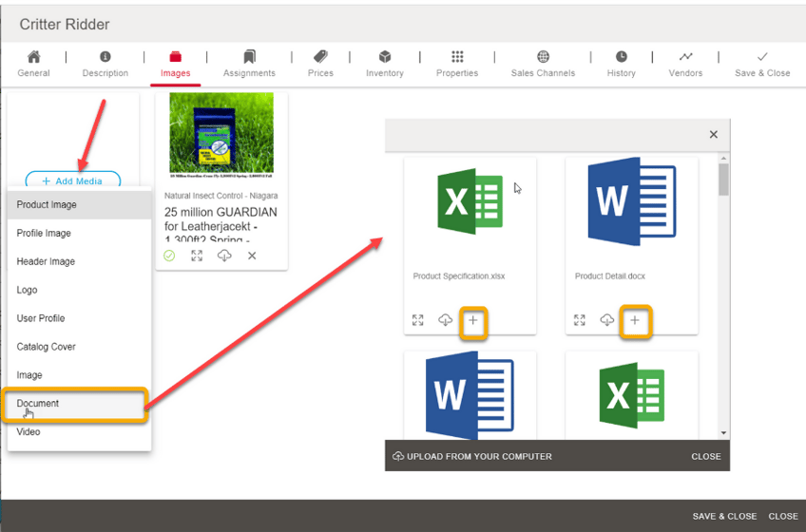The height and width of the screenshot is (532, 806).
Task: Open the Sales Channels tab
Action: [543, 64]
